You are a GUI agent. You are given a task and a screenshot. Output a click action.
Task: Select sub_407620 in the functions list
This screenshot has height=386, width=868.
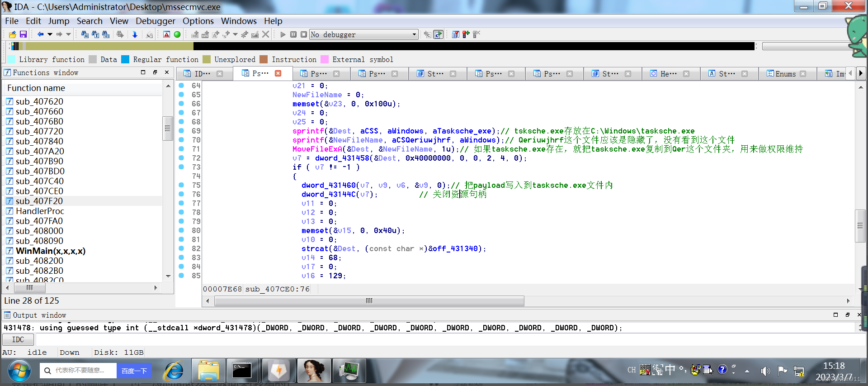pyautogui.click(x=39, y=101)
